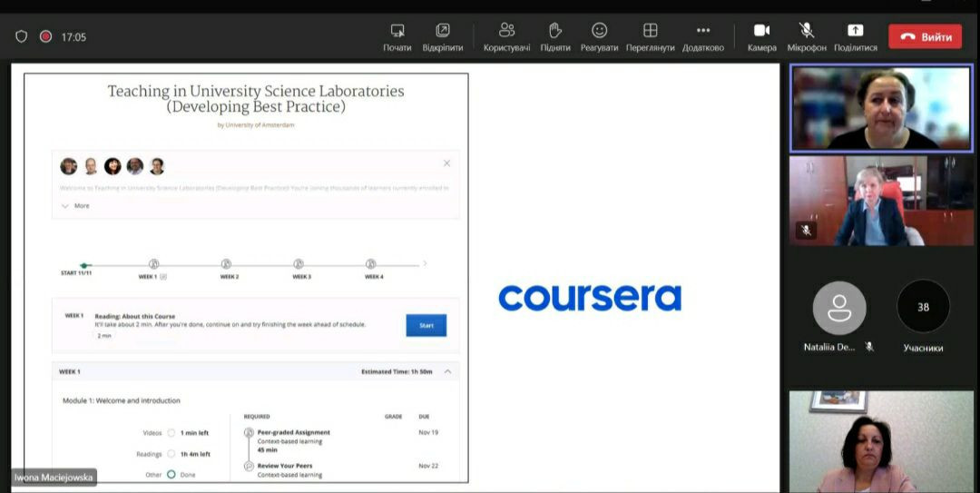Click the Nov 22 due date
980x493 pixels.
428,466
